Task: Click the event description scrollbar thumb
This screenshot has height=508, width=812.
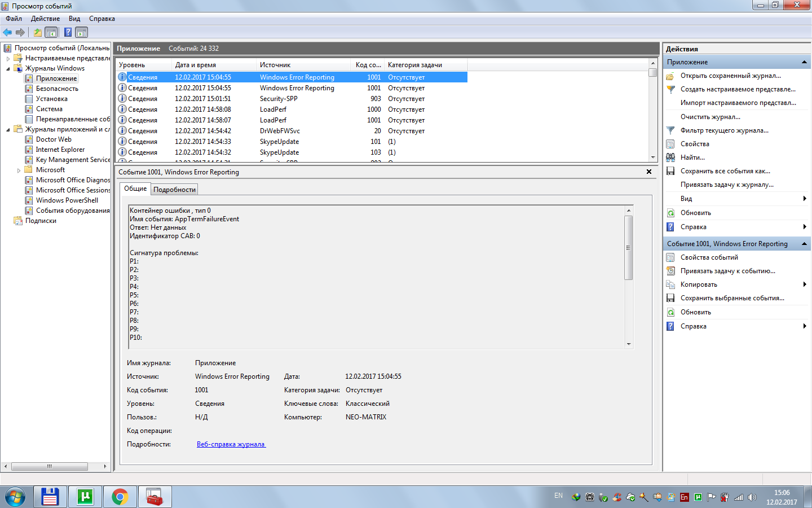Action: click(629, 248)
